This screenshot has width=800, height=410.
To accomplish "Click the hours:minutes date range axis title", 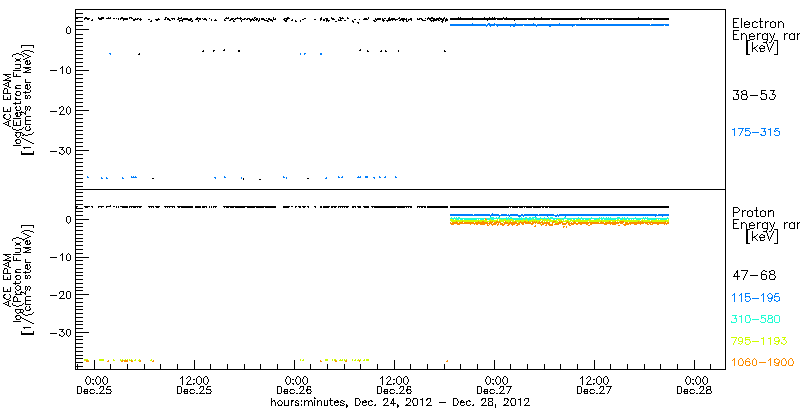I will (400, 403).
